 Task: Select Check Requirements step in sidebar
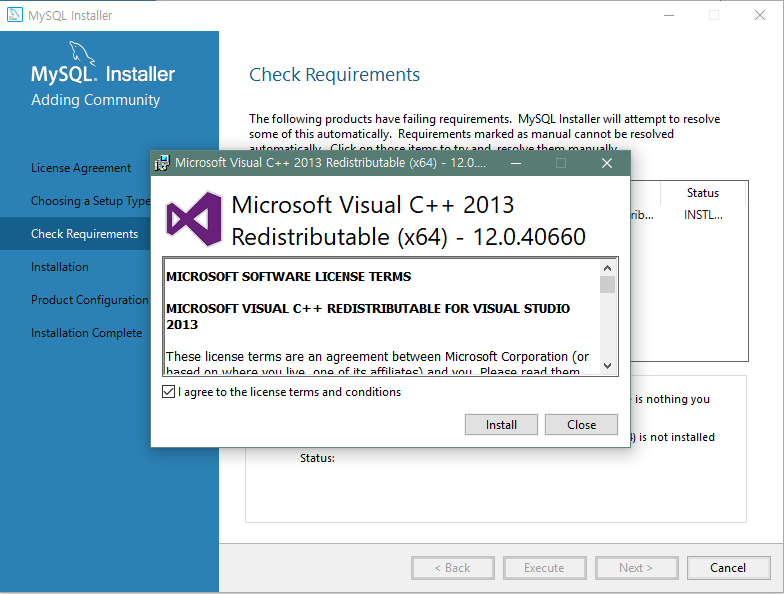point(84,234)
